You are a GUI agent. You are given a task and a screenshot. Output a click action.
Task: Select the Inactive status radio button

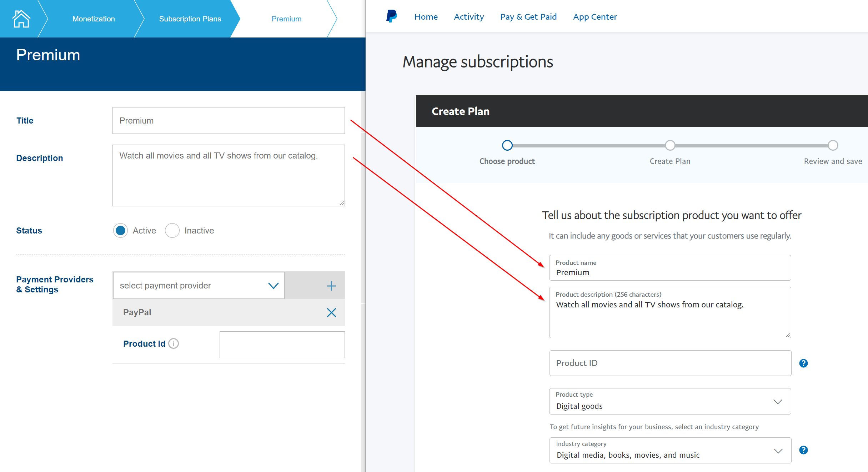pyautogui.click(x=172, y=231)
